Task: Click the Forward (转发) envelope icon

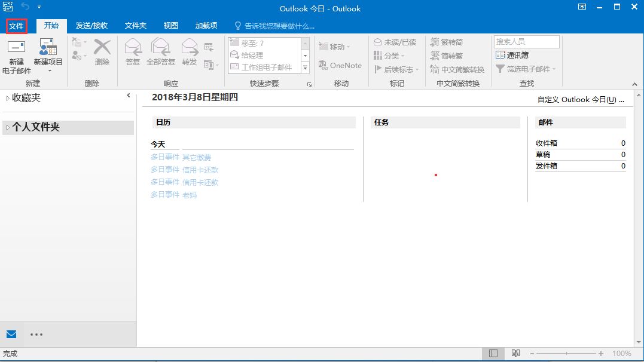Action: [190, 47]
